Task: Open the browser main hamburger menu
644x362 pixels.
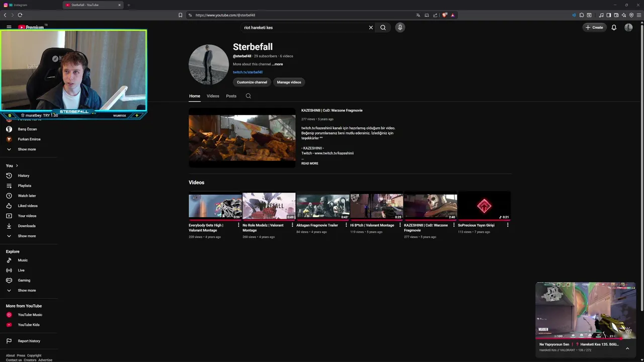Action: [x=639, y=15]
